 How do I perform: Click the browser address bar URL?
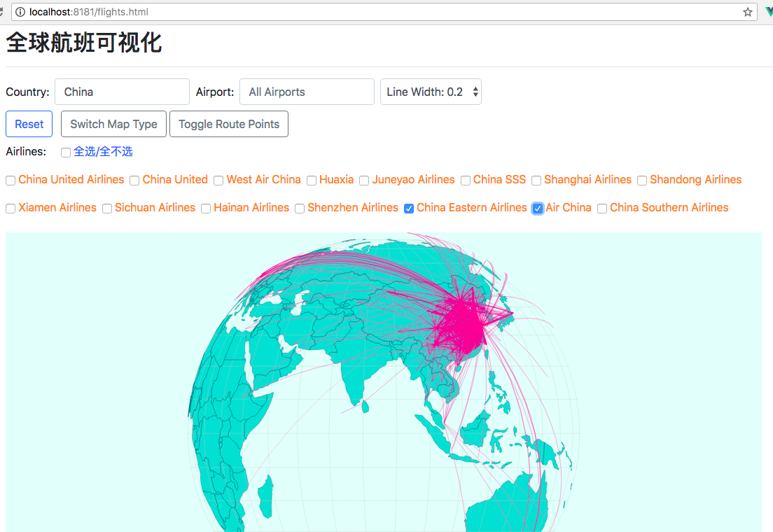pos(89,12)
